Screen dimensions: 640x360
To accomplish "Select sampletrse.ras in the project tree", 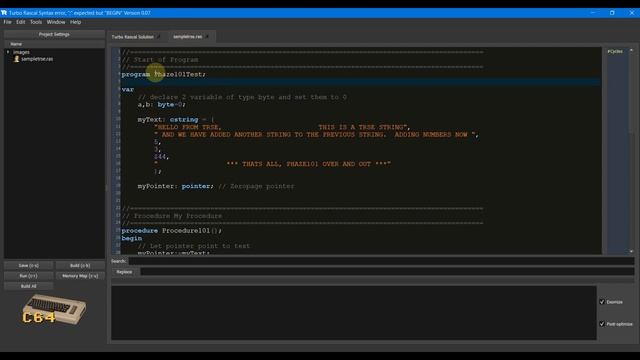I will tap(37, 59).
